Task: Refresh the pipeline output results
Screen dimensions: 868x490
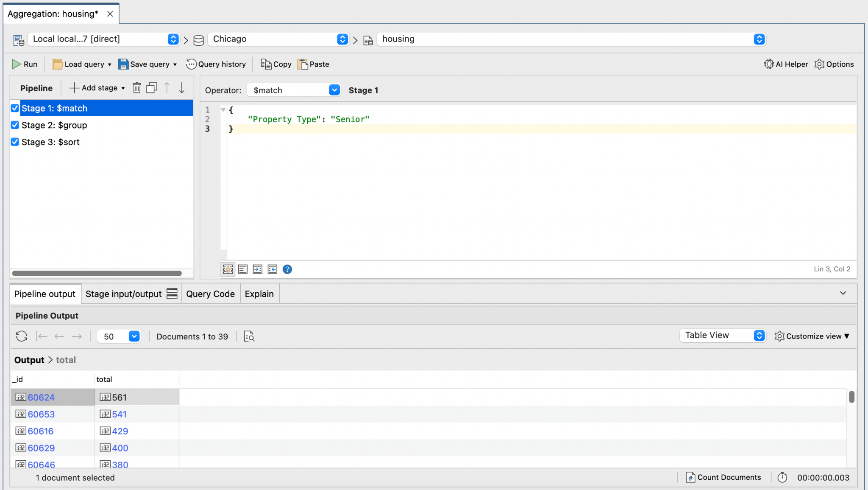Action: 21,336
